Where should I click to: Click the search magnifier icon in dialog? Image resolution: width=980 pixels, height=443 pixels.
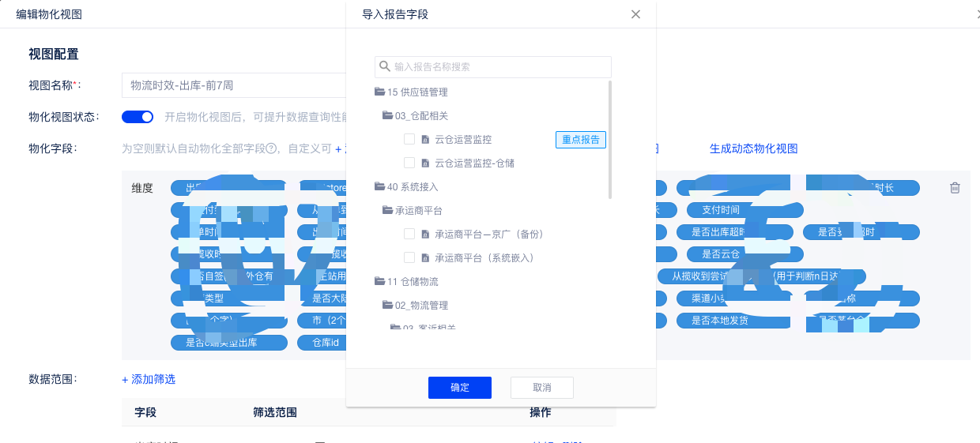tap(385, 67)
